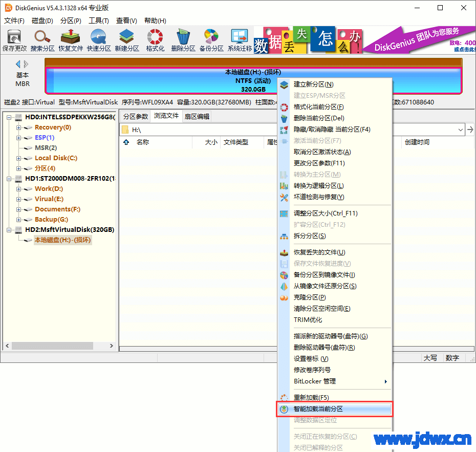
Task: Select 智能加载当前分区 menu item
Action: [335, 409]
